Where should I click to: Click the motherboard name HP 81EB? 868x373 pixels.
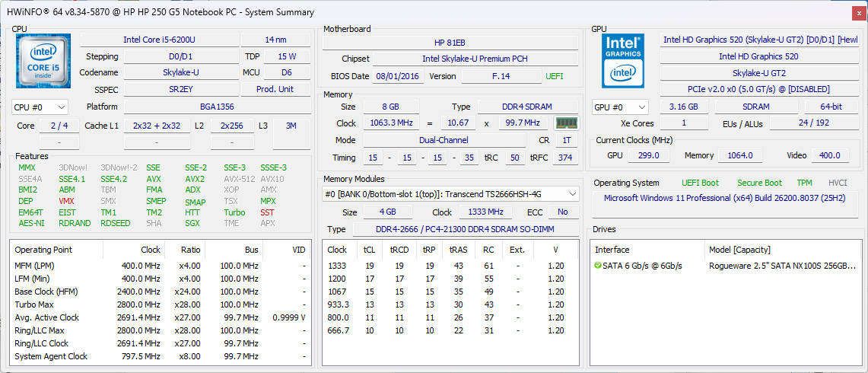(x=450, y=43)
